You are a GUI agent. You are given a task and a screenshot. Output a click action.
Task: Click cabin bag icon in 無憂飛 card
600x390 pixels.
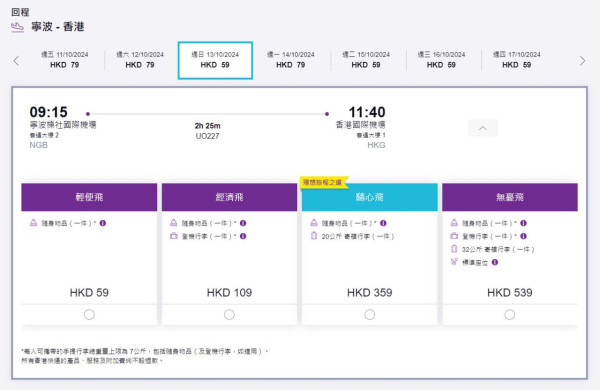point(454,236)
